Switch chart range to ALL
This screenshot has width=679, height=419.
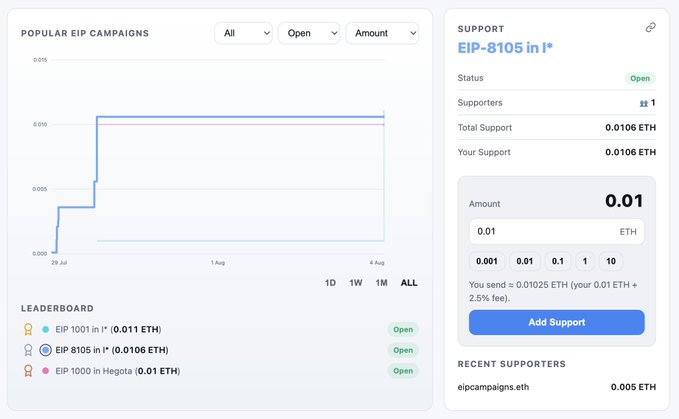409,283
